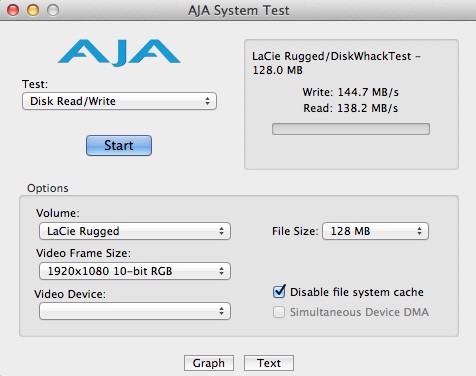Click the stepper arrows on File Size dropdown
The width and height of the screenshot is (476, 376).
coord(419,231)
